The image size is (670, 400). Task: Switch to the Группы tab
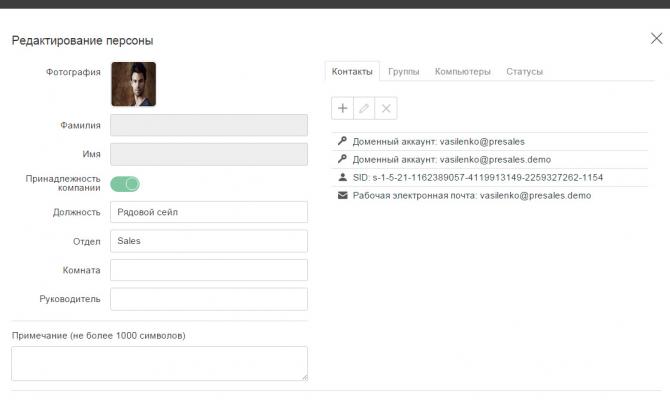click(403, 72)
